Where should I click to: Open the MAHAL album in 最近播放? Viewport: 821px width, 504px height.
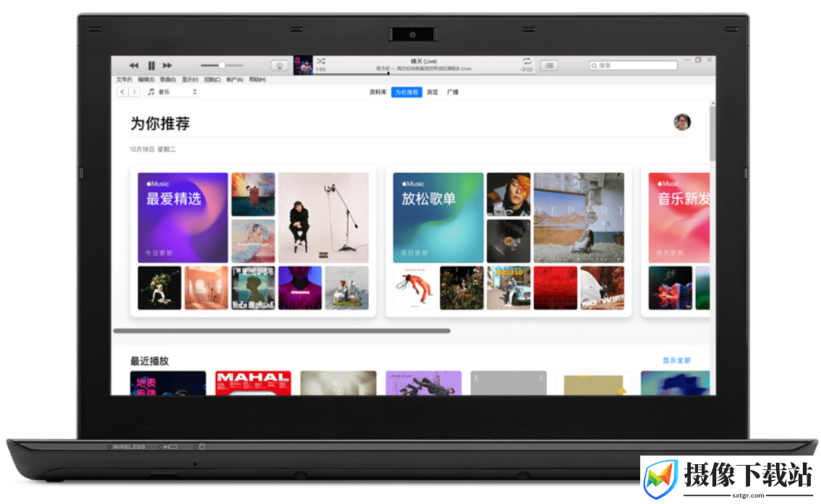point(253,383)
